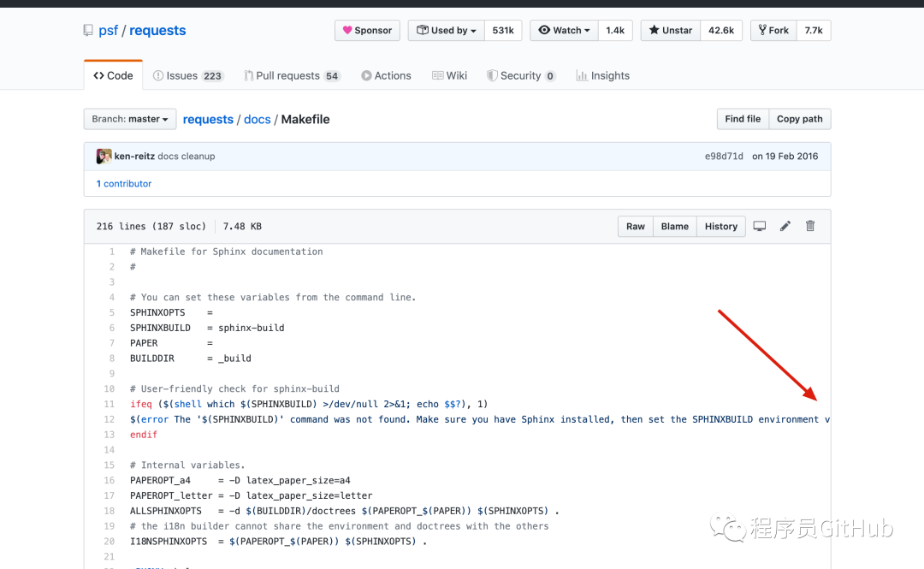Screen dimensions: 924x569
Task: Click line number 18
Action: (x=109, y=511)
